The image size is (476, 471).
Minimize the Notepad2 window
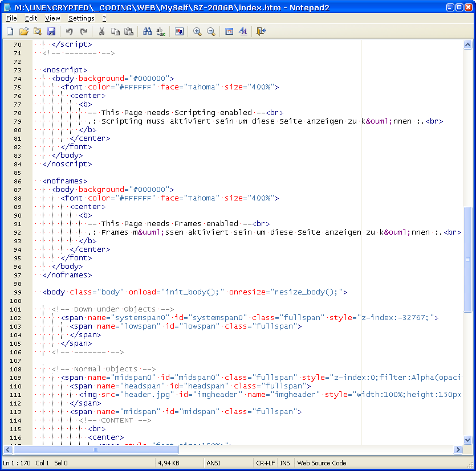tap(450, 7)
